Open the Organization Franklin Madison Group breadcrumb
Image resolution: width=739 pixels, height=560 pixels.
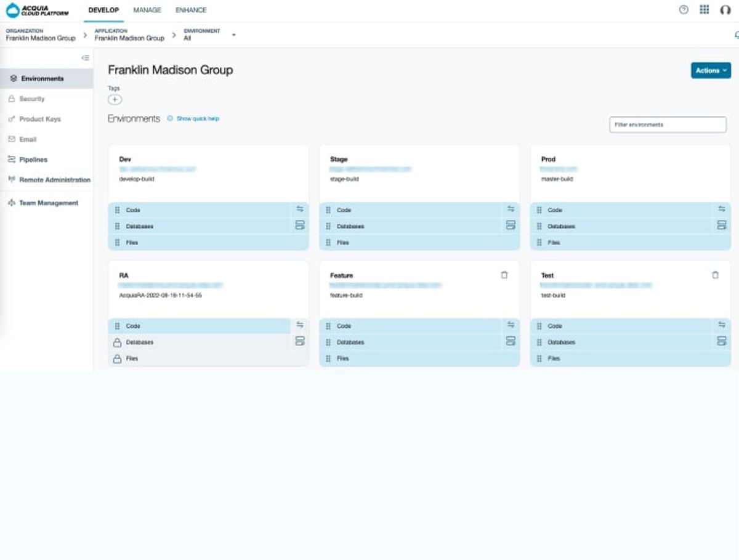point(41,34)
